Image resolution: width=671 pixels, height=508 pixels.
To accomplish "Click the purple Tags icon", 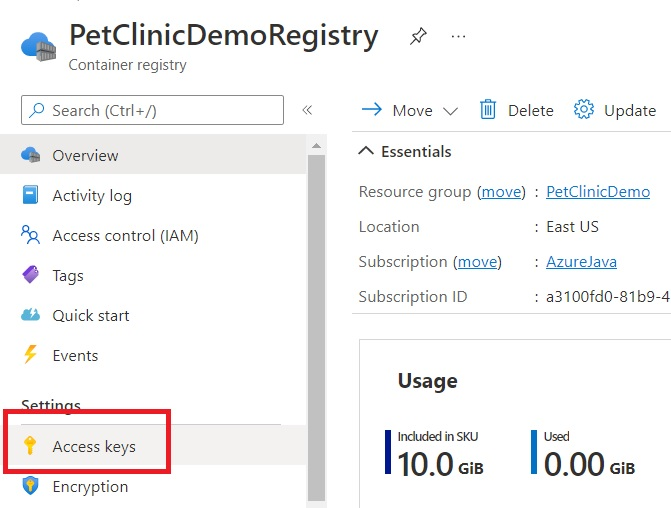I will [30, 275].
